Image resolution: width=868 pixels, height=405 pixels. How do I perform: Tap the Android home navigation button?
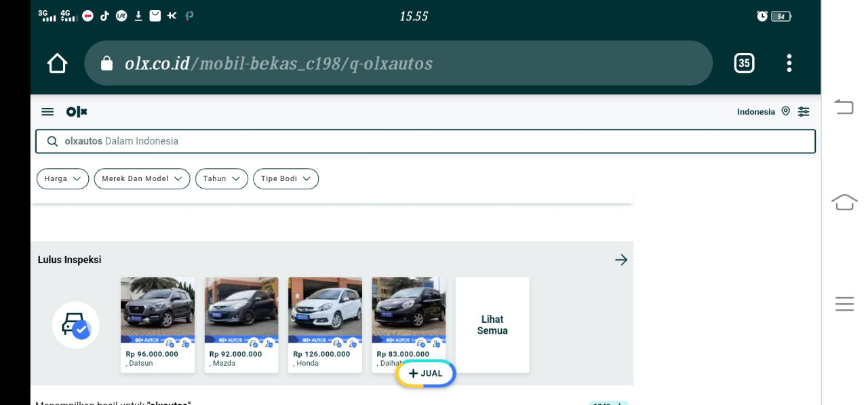click(x=844, y=201)
